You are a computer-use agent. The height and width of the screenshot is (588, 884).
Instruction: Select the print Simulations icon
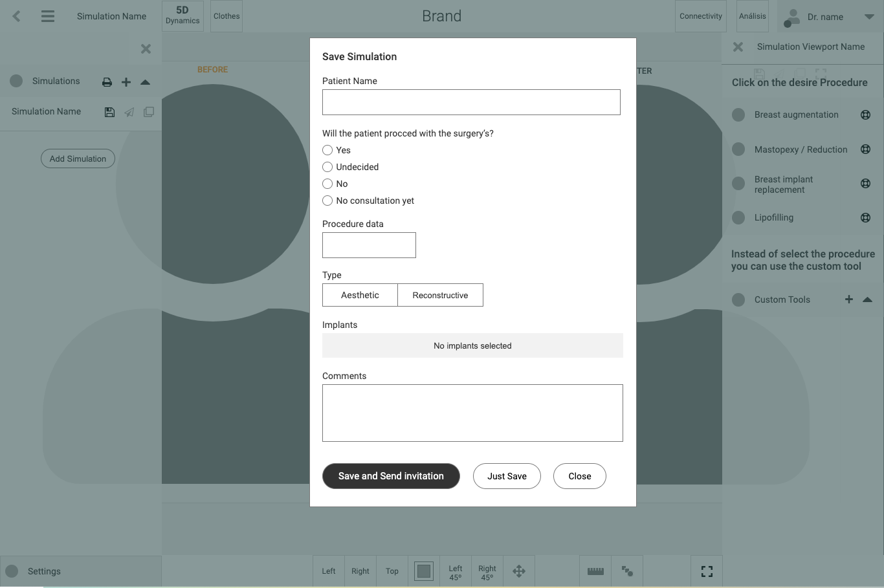coord(106,82)
